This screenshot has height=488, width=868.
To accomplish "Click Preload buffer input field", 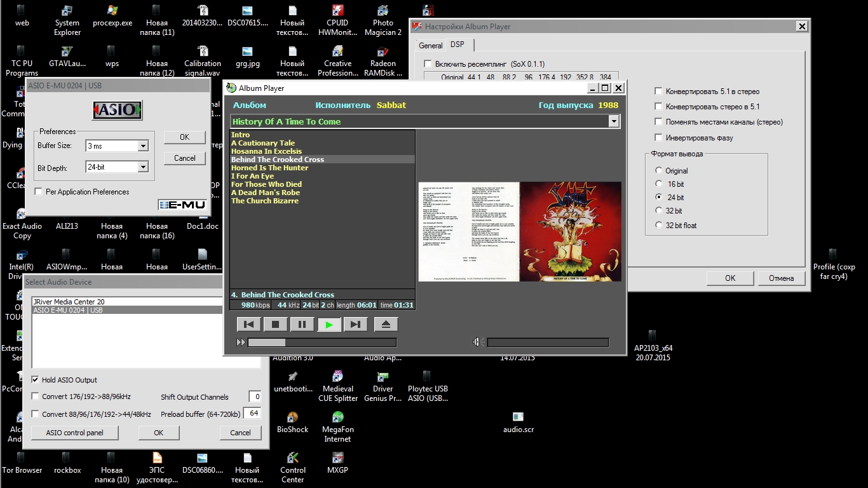I will [x=252, y=414].
